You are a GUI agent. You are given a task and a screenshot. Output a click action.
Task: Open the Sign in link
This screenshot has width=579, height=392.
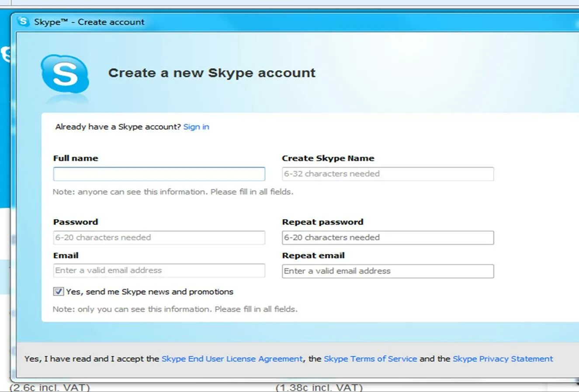point(196,127)
